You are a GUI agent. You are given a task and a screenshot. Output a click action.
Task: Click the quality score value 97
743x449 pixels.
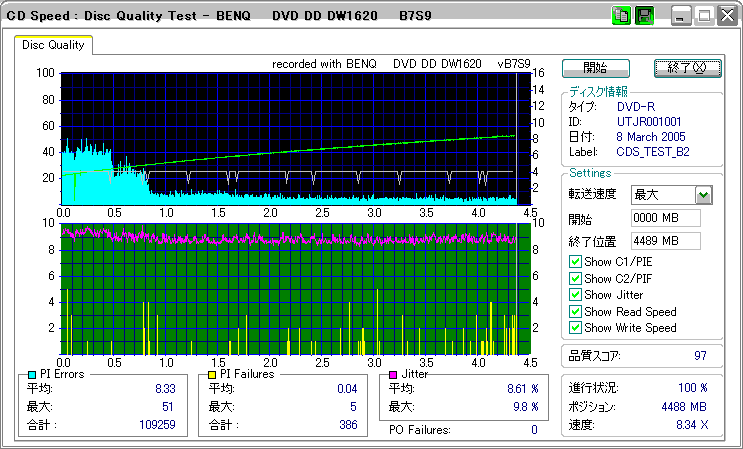[700, 356]
